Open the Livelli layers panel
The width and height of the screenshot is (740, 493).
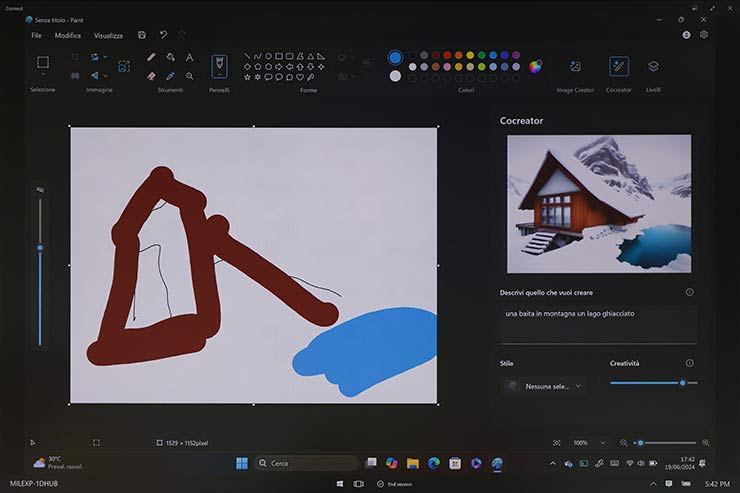click(653, 67)
